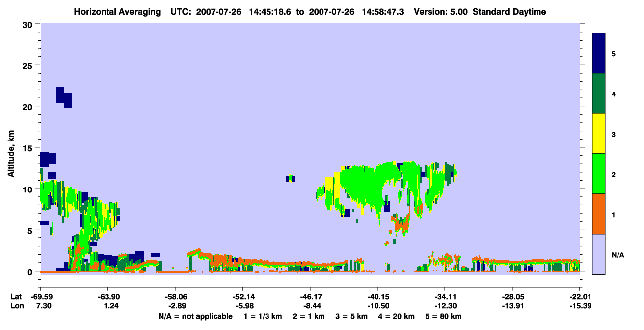The width and height of the screenshot is (644, 330).
Task: Click the bright green colorbar segment labeled 2
Action: click(599, 174)
